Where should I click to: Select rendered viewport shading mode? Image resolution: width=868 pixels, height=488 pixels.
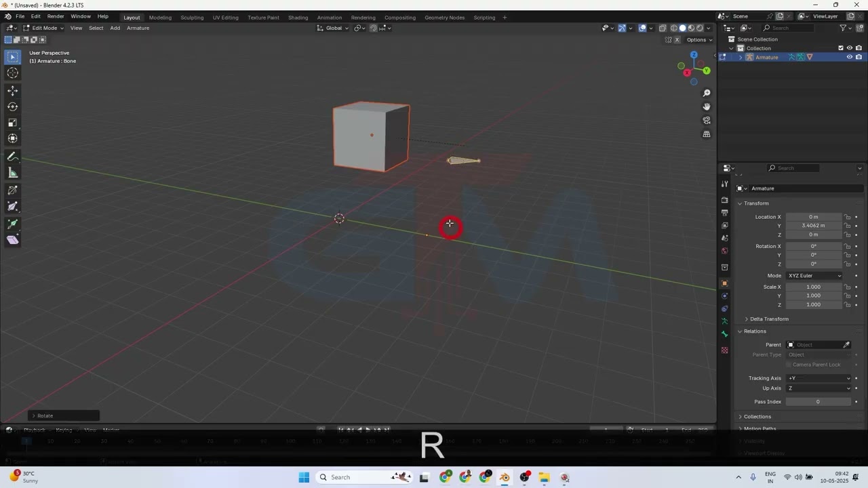pyautogui.click(x=701, y=28)
